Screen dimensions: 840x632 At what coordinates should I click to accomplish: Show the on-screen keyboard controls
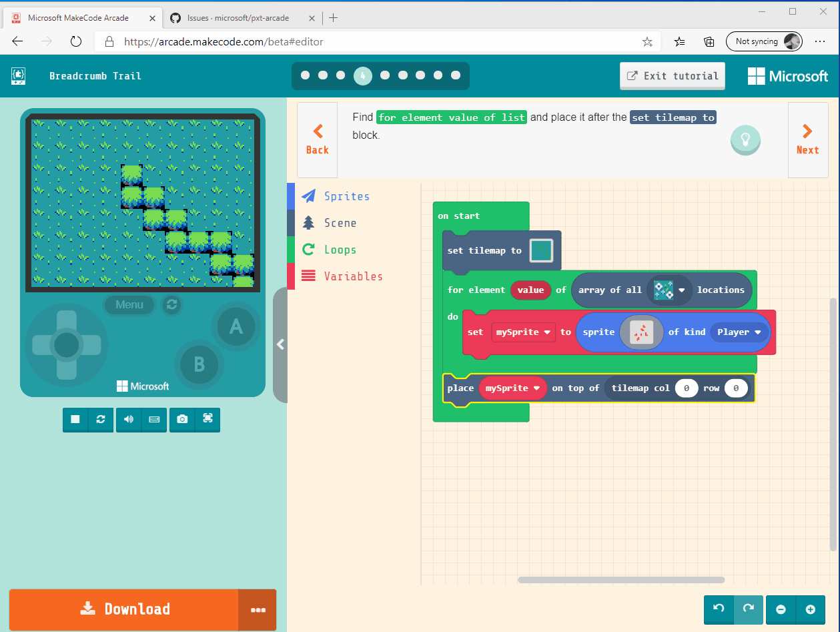[155, 420]
